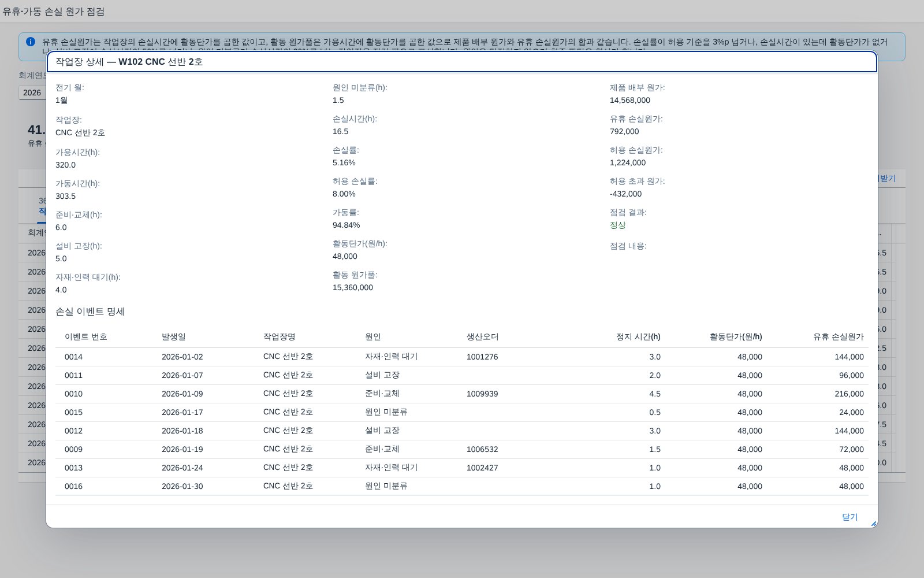This screenshot has height=578, width=924.
Task: Click the dialog resize handle in corner
Action: (873, 524)
